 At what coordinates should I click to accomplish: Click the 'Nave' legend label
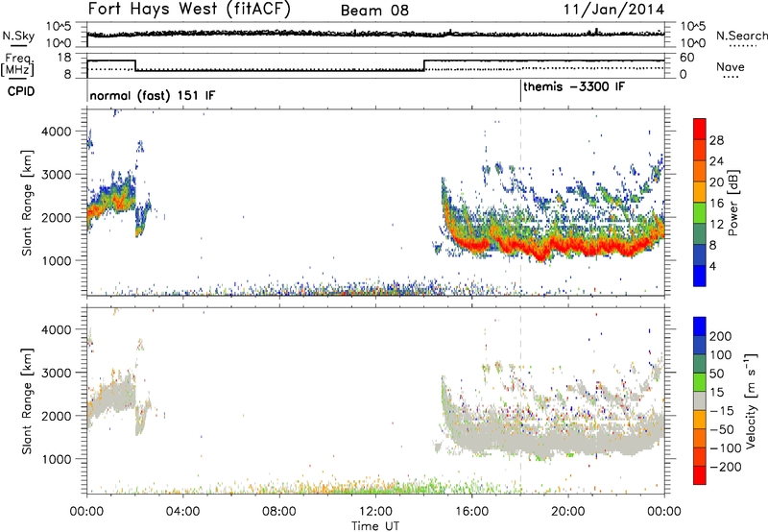tap(731, 66)
